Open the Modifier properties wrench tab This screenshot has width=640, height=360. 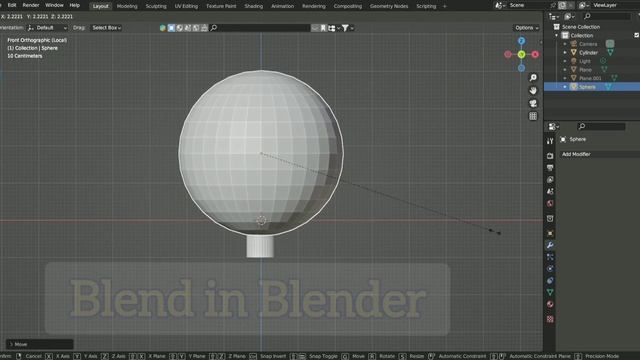pyautogui.click(x=550, y=245)
